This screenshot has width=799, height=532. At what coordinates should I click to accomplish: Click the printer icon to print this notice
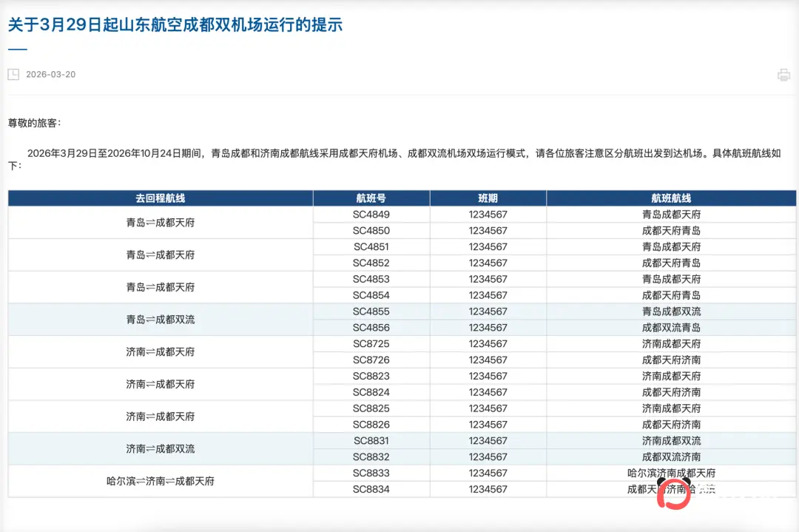pyautogui.click(x=783, y=74)
